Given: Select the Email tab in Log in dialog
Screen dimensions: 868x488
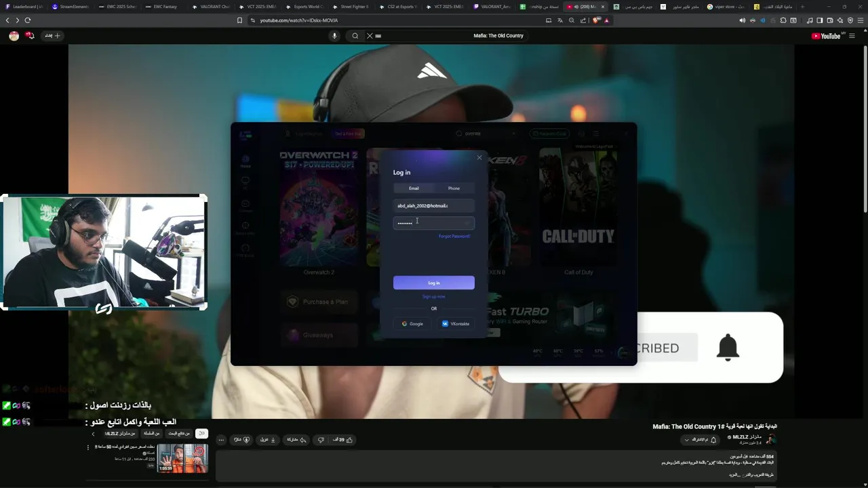Looking at the screenshot, I should tap(414, 188).
